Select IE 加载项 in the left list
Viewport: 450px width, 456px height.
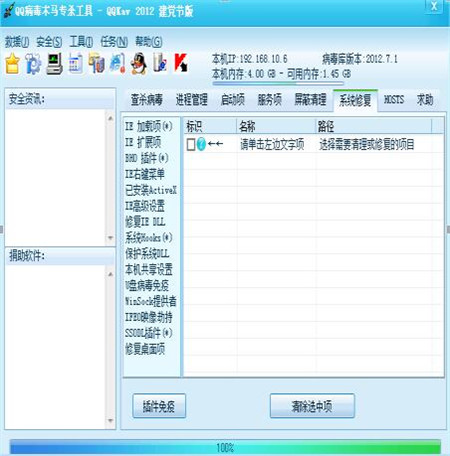tap(149, 126)
